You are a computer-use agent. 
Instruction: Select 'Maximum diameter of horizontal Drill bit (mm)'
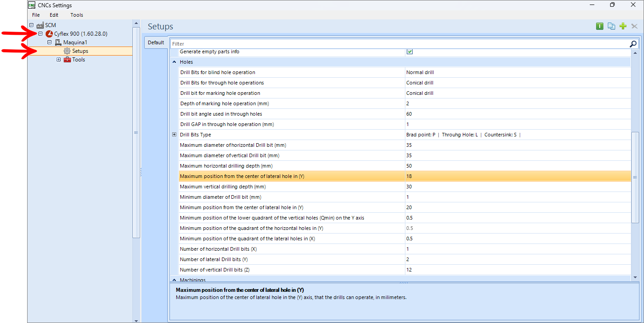233,145
